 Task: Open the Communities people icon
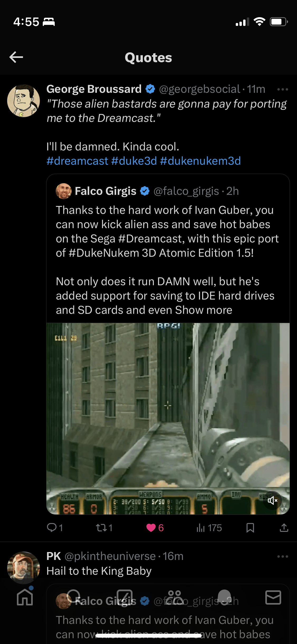(x=175, y=597)
